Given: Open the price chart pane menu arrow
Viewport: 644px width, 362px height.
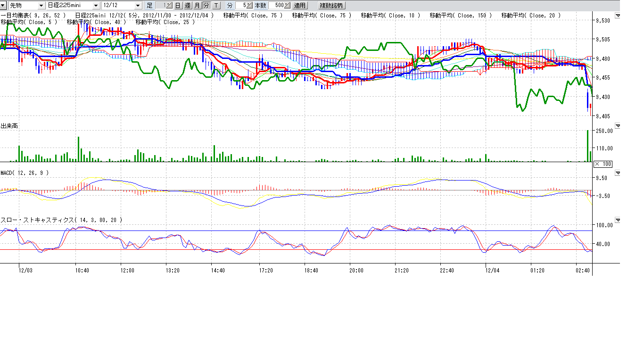Looking at the screenshot, I should click(x=618, y=16).
